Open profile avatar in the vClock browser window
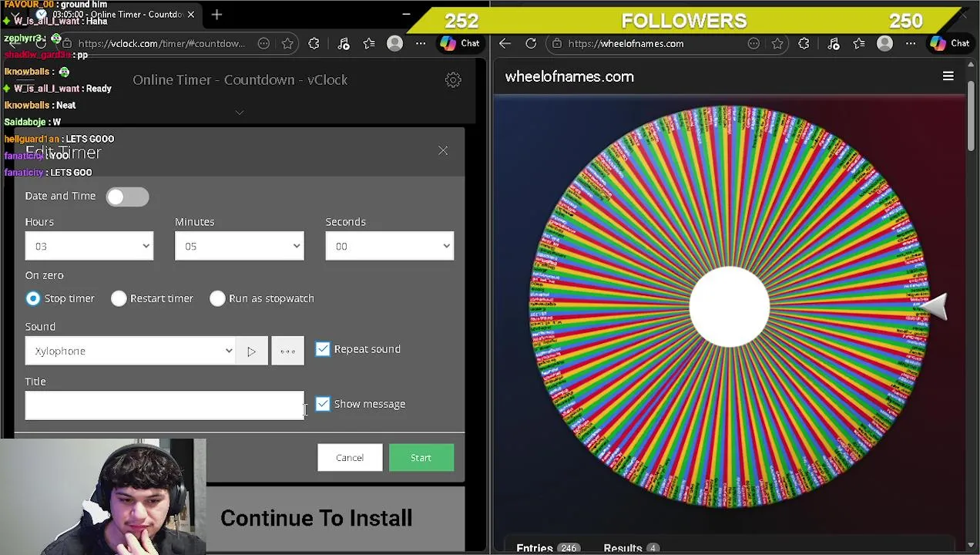Viewport: 980px width, 555px height. pyautogui.click(x=394, y=43)
